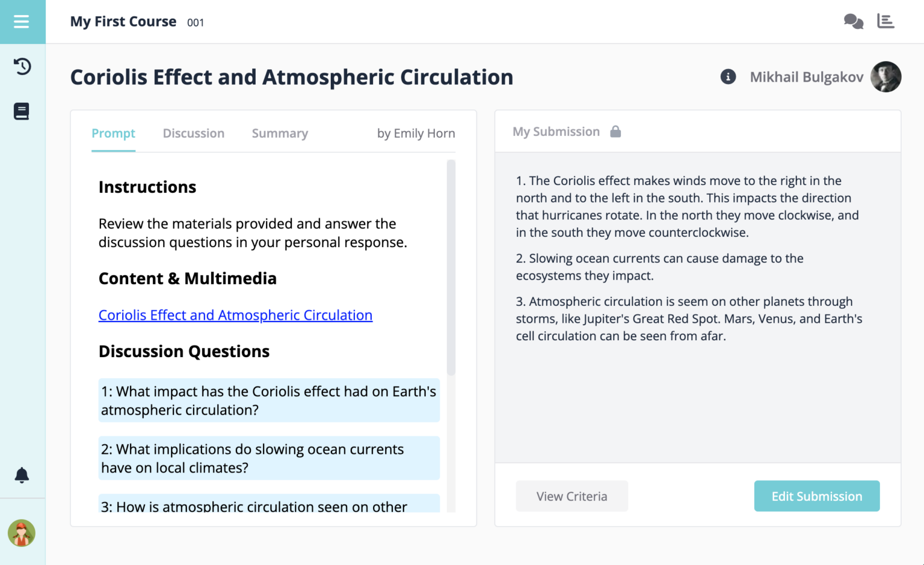Click your avatar at the bottom of sidebar
924x565 pixels.
pos(22,533)
